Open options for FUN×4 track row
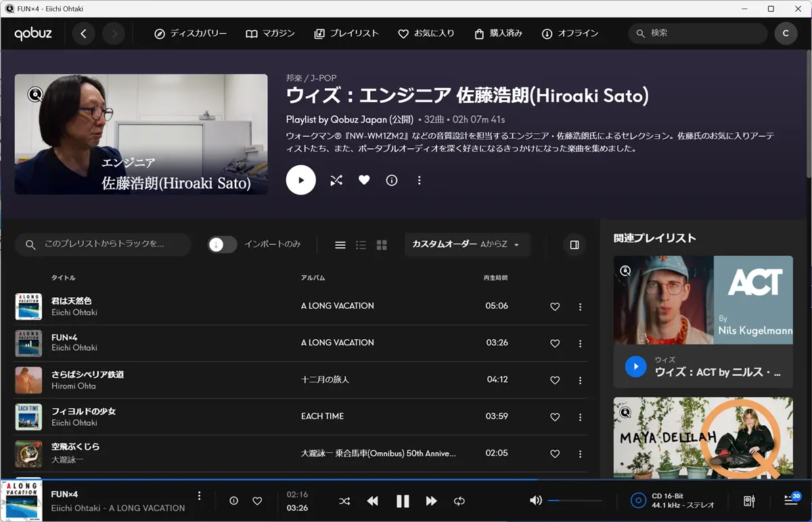Image resolution: width=812 pixels, height=522 pixels. tap(580, 343)
